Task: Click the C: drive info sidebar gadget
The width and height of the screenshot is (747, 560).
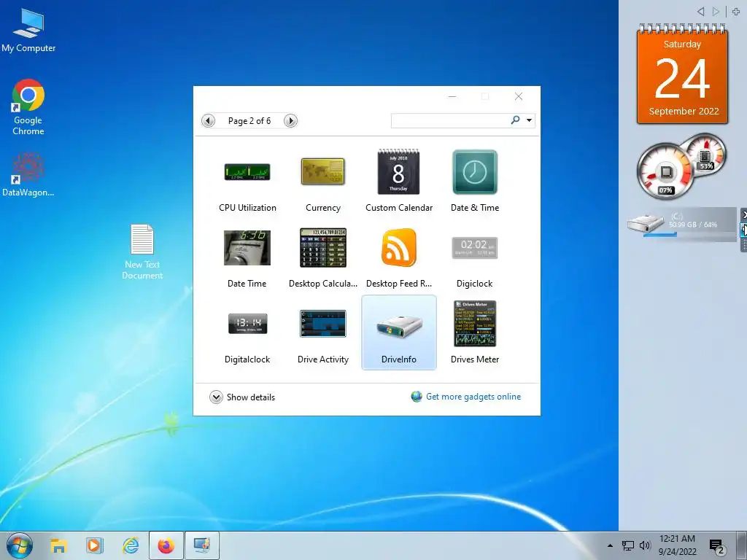Action: (x=682, y=225)
